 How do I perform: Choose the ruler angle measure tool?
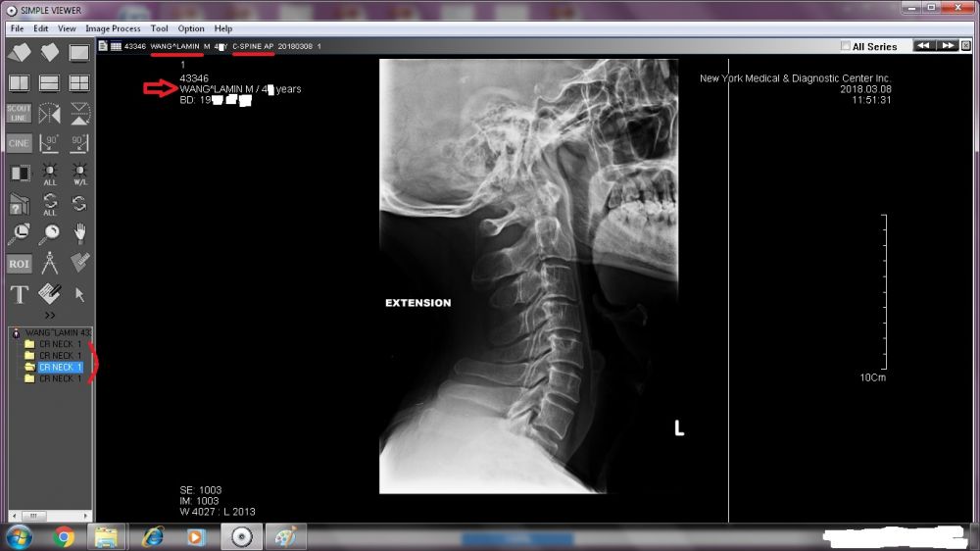coord(79,262)
